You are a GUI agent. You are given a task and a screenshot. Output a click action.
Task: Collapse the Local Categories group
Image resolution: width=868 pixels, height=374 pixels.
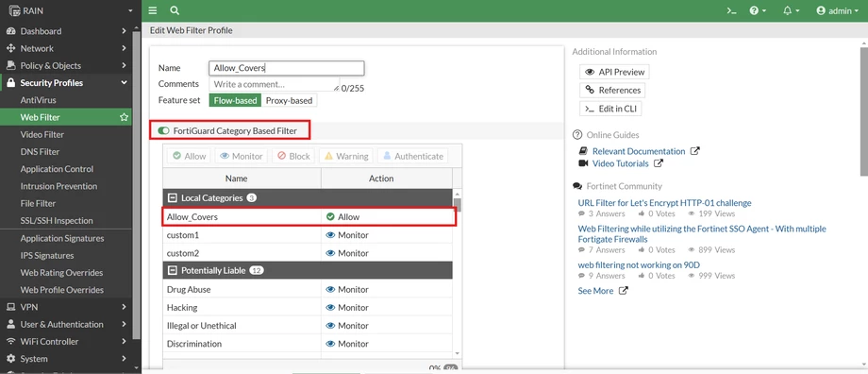pyautogui.click(x=172, y=197)
